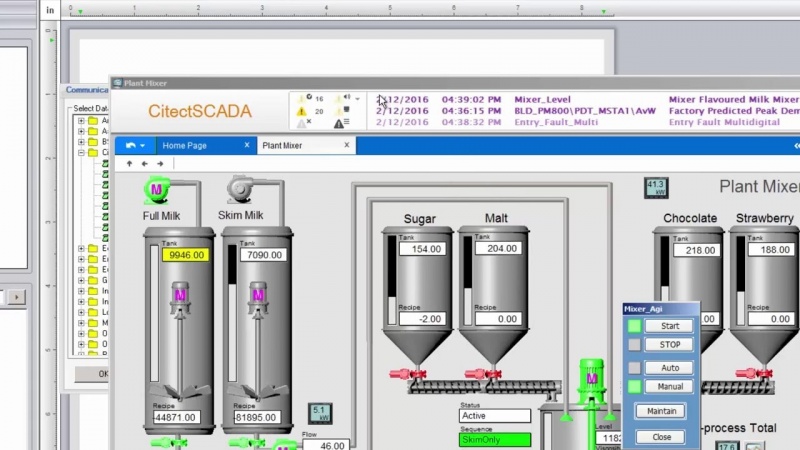
Task: Click the Skim Milk tank level bar
Action: pyautogui.click(x=232, y=313)
